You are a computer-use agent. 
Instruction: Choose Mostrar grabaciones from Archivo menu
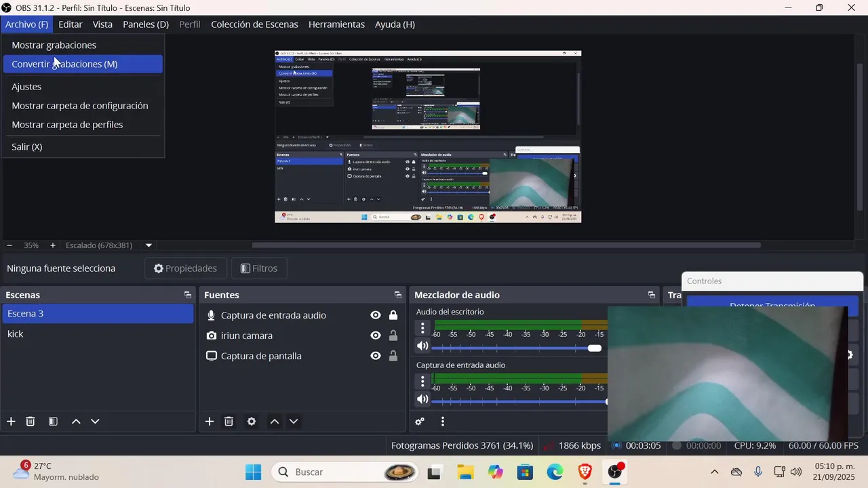pos(83,45)
